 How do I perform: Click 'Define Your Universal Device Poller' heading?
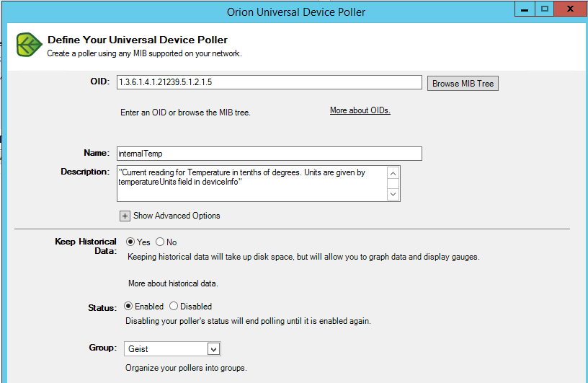tap(137, 40)
